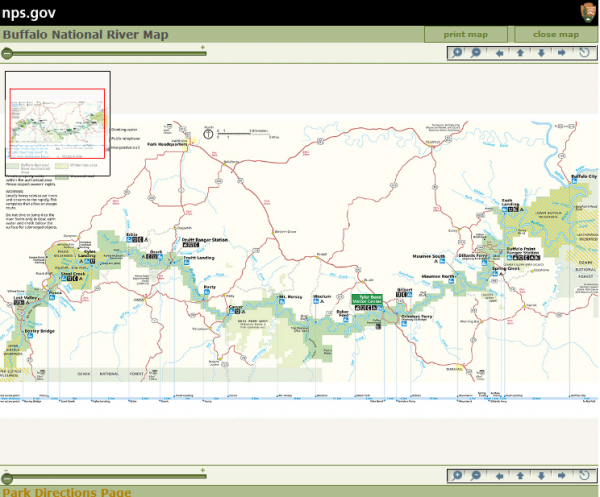This screenshot has height=497, width=600.
Task: Click the Rush Landing label
Action: tap(510, 202)
